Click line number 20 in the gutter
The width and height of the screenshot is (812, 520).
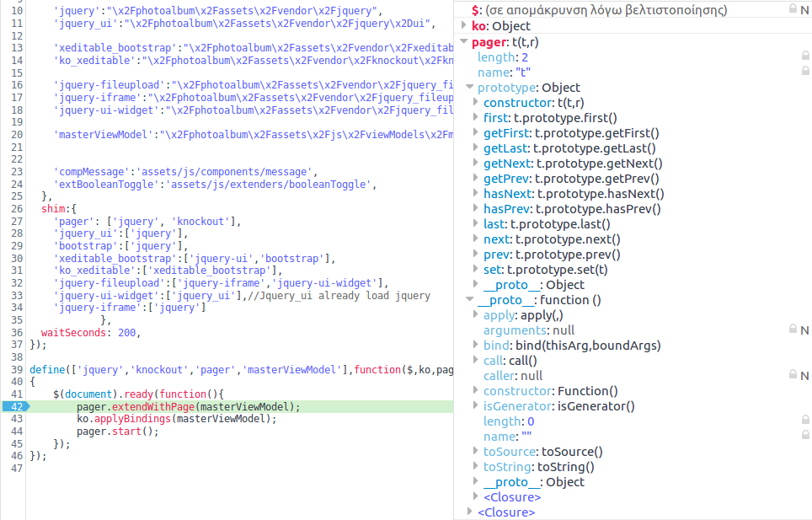[17, 135]
